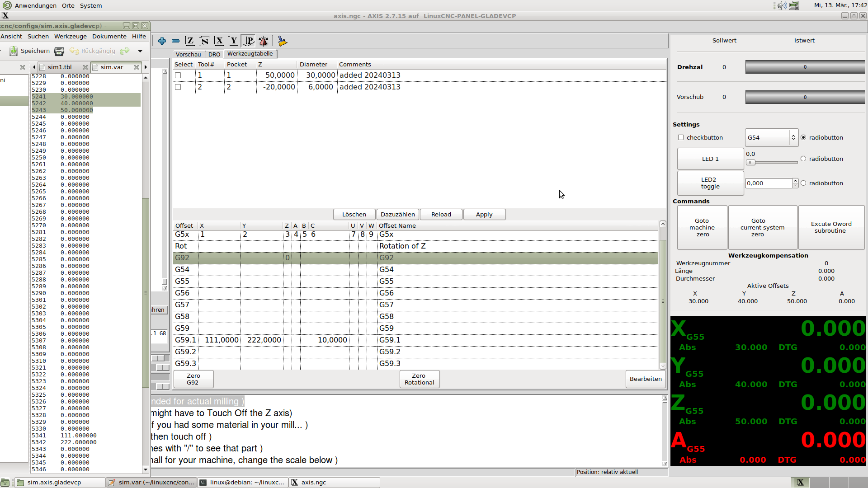Click the Settings horizontal slider handle
Screen dimensions: 868x488
click(750, 163)
